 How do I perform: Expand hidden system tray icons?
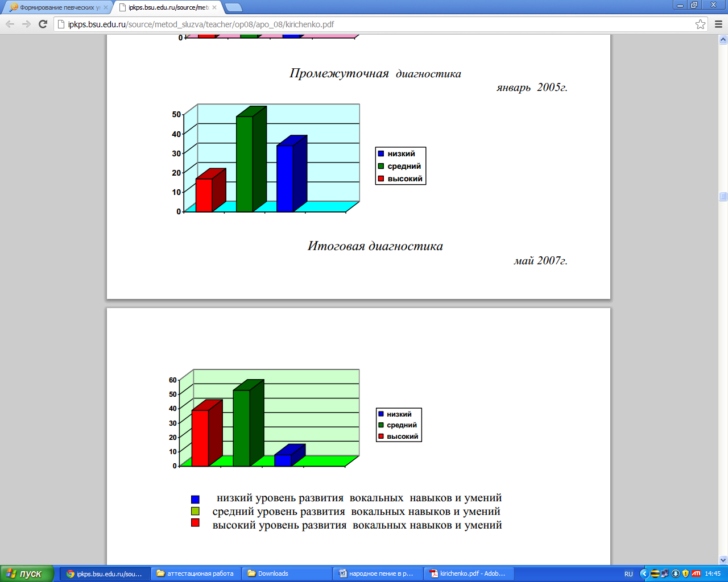point(644,573)
